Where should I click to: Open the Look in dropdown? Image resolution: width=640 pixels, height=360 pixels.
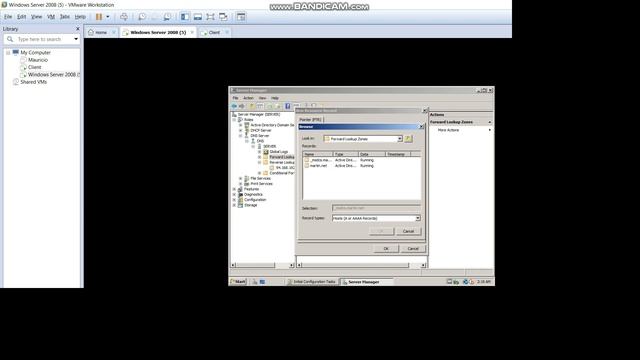coord(400,139)
